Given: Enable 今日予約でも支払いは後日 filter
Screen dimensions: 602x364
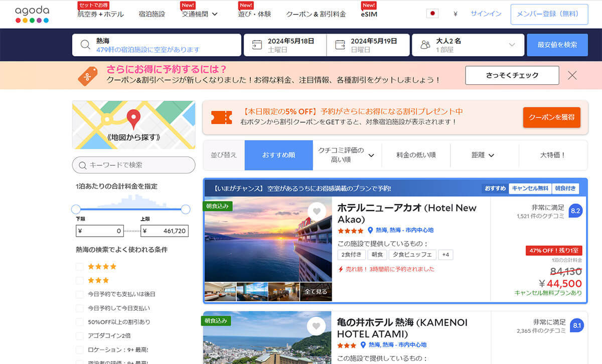Looking at the screenshot, I should 79,294.
